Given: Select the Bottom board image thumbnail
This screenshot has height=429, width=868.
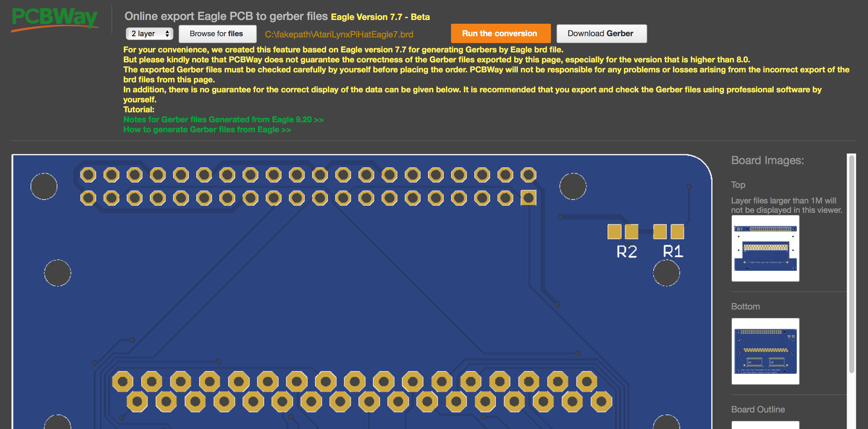Looking at the screenshot, I should tap(765, 351).
